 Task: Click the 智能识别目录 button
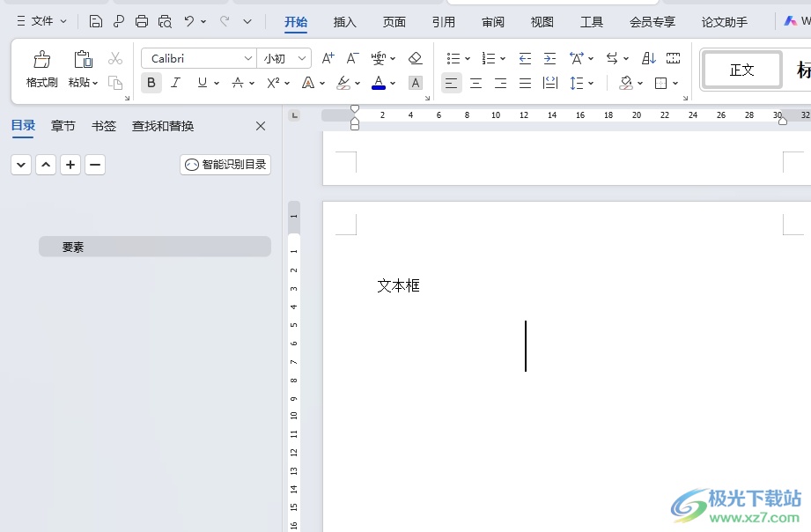click(x=225, y=164)
